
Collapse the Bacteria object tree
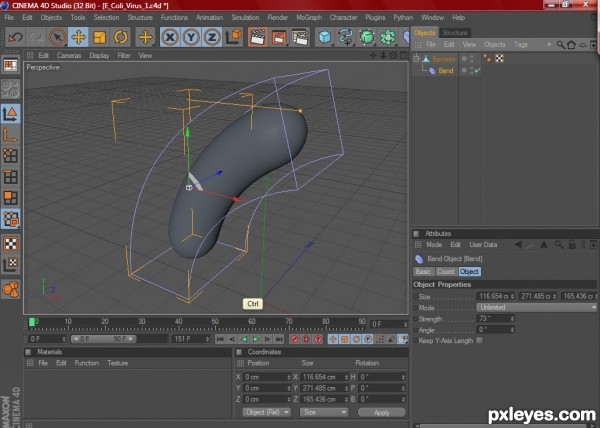416,59
